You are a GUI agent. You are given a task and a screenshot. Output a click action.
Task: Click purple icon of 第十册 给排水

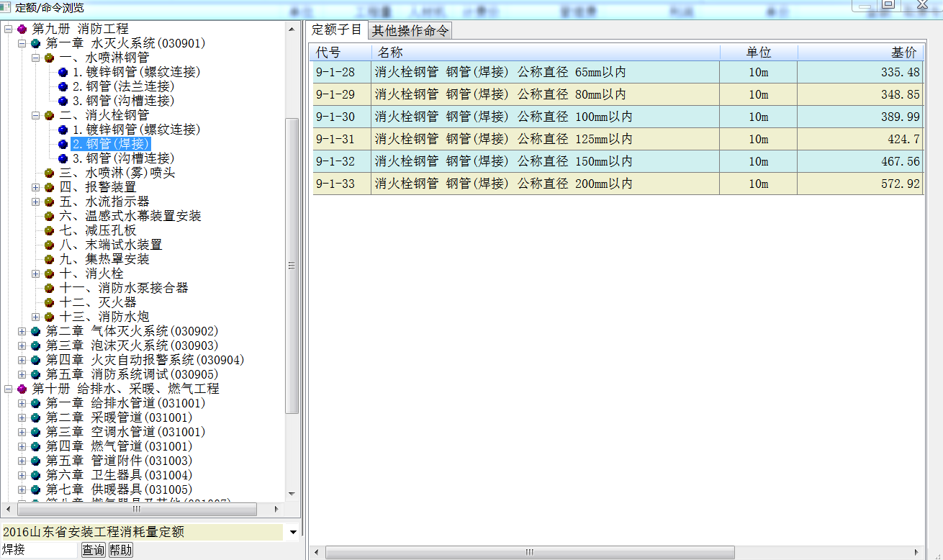pyautogui.click(x=22, y=389)
